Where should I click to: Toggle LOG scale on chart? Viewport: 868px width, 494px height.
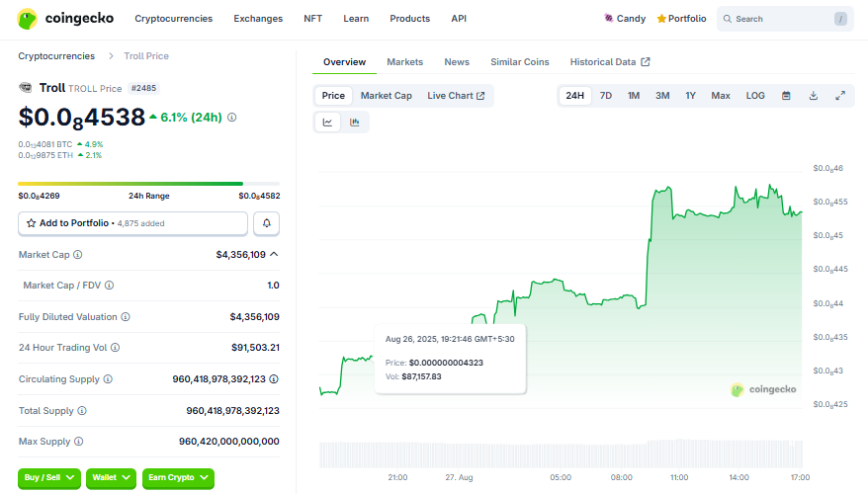pyautogui.click(x=755, y=96)
